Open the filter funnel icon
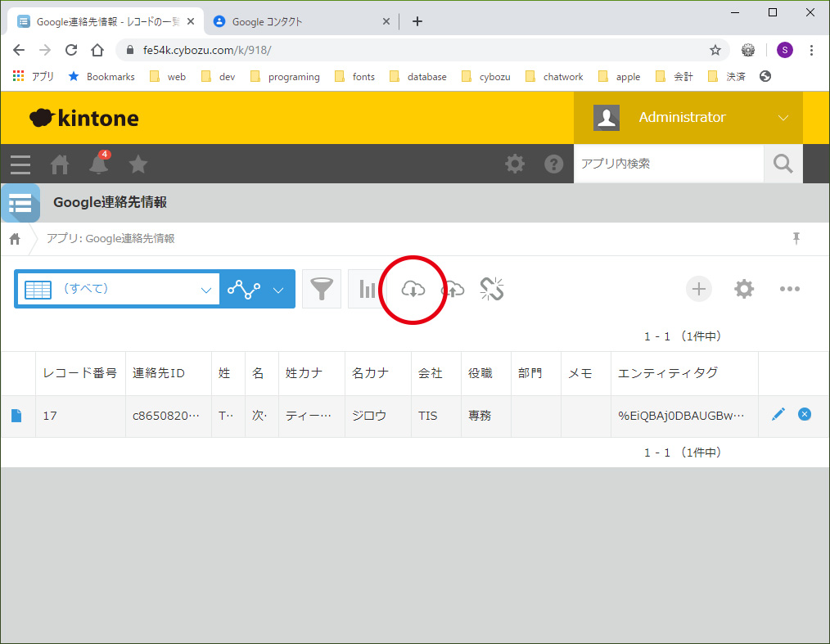Viewport: 830px width, 644px height. pos(322,289)
